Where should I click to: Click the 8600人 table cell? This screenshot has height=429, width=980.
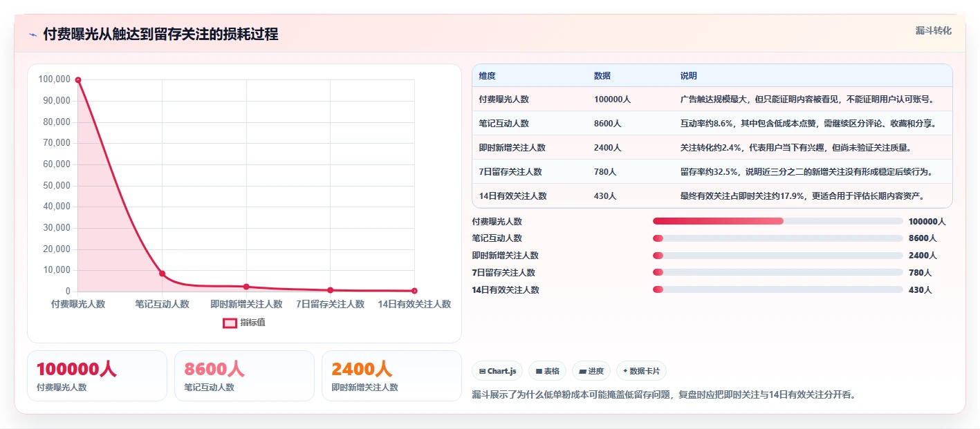tap(607, 124)
